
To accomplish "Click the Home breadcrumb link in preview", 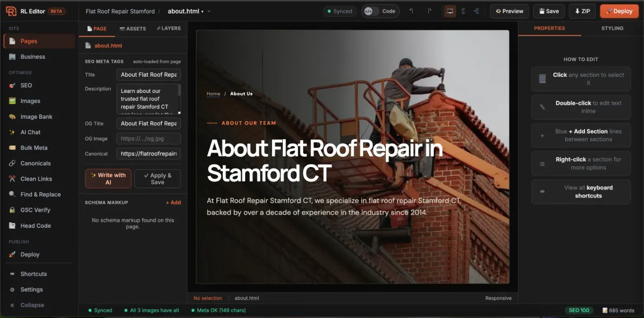I will [213, 93].
